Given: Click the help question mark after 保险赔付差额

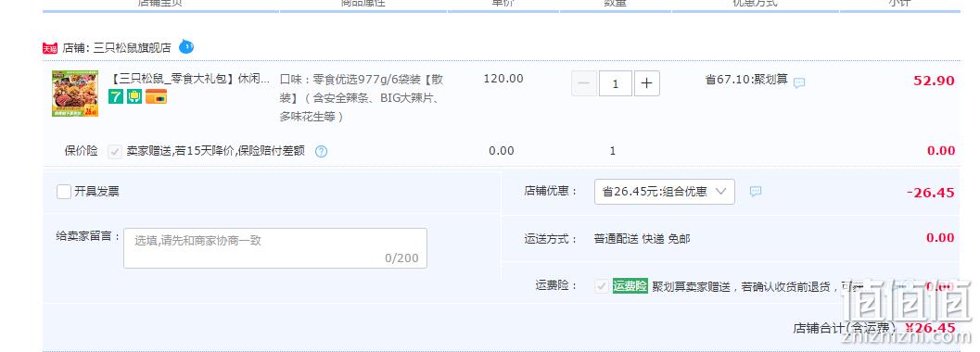Looking at the screenshot, I should coord(321,151).
